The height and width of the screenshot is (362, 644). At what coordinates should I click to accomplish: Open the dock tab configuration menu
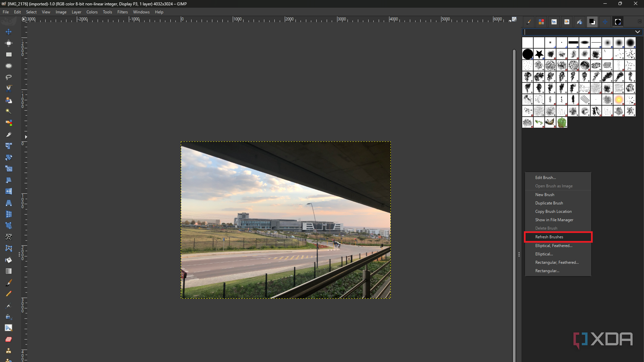640,21
